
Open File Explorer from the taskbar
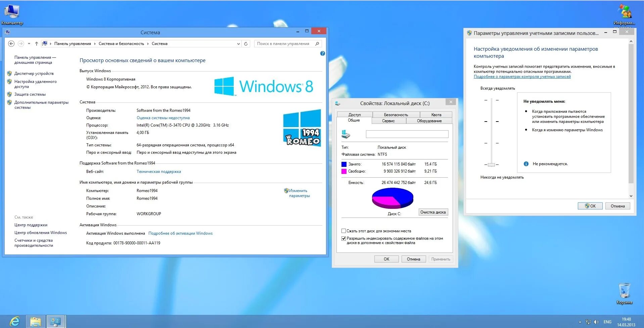click(x=35, y=321)
